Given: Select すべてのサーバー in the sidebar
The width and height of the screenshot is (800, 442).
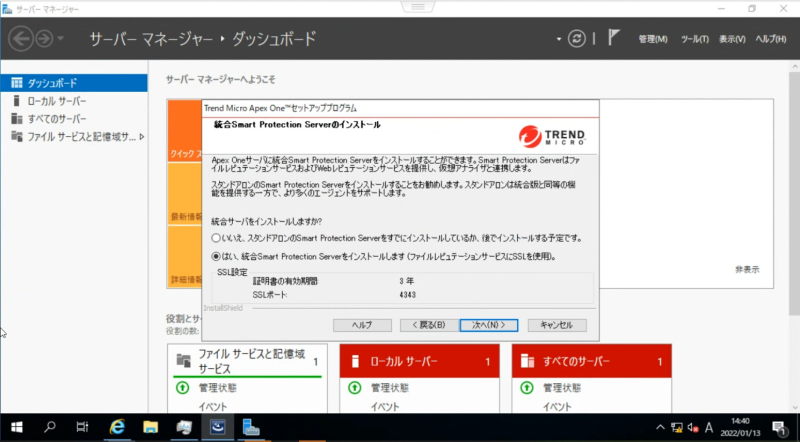Looking at the screenshot, I should [74, 119].
